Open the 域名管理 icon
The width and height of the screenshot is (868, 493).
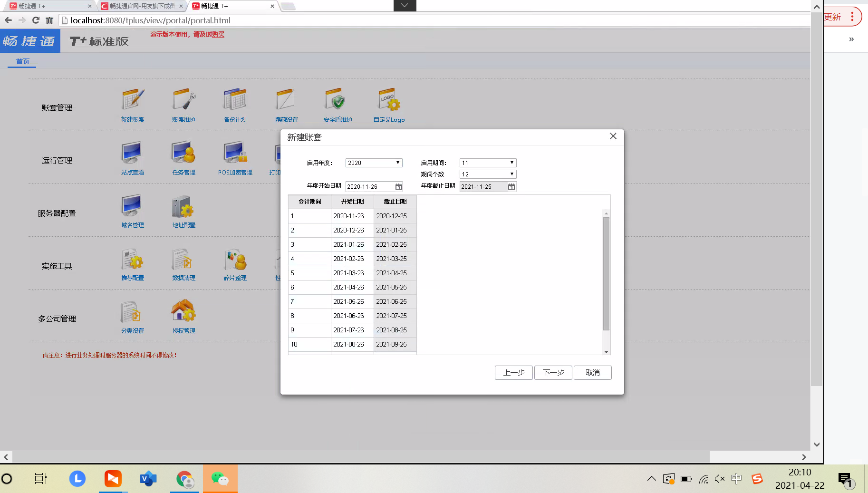[133, 205]
